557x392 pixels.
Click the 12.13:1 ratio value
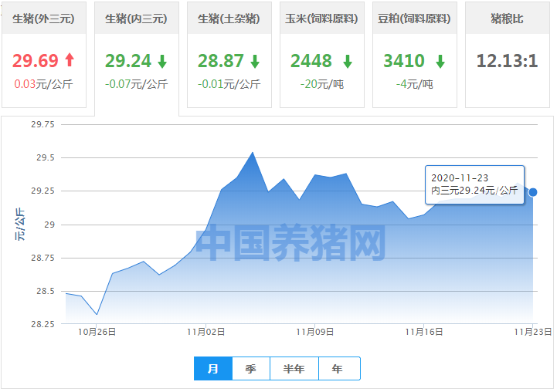pos(508,61)
